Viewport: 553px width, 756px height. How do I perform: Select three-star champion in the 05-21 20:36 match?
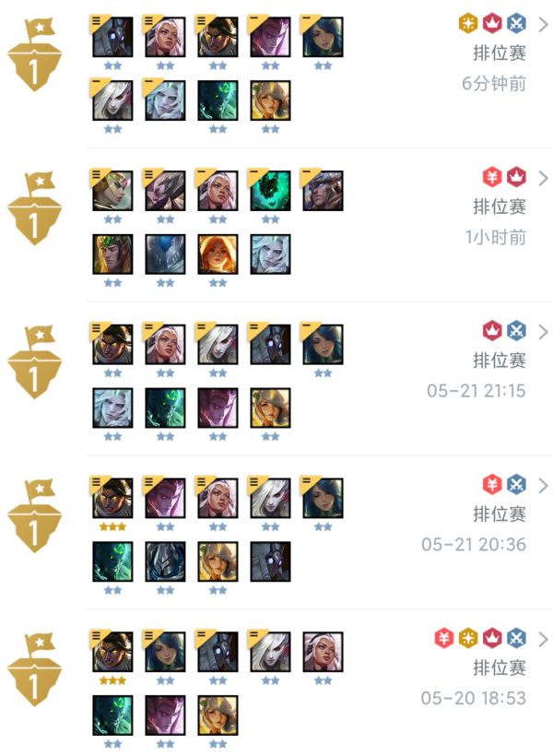pos(112,498)
